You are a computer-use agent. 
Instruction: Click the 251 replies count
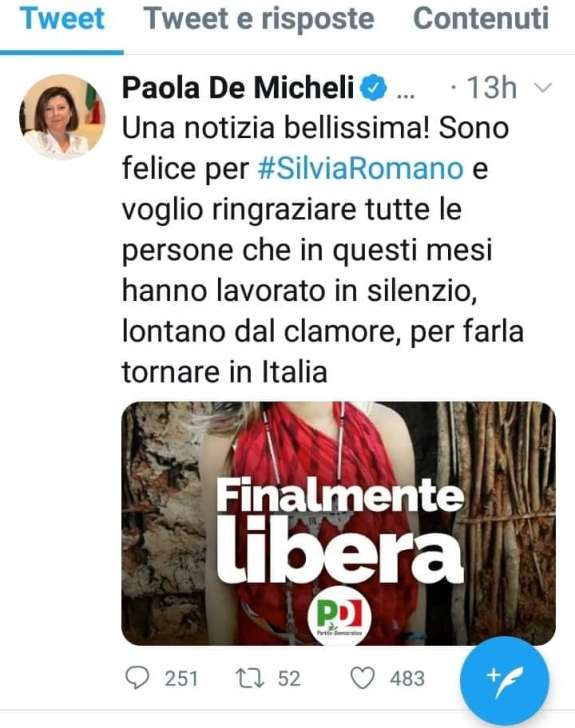click(182, 678)
